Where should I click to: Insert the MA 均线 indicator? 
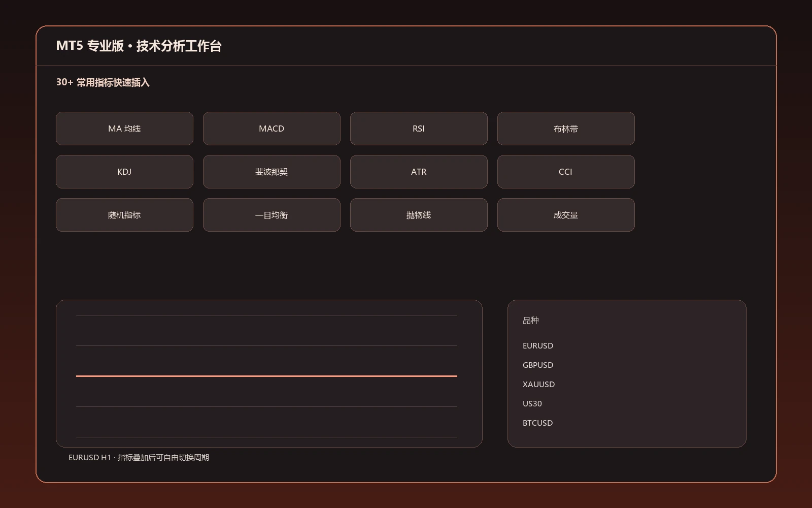coord(124,129)
